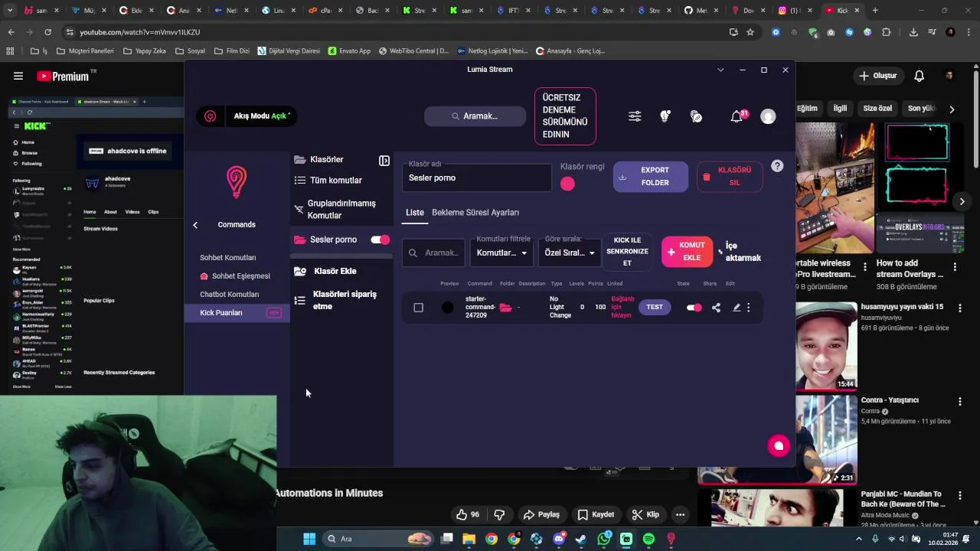Open Spotify from the taskbar
980x551 pixels.
[x=648, y=539]
